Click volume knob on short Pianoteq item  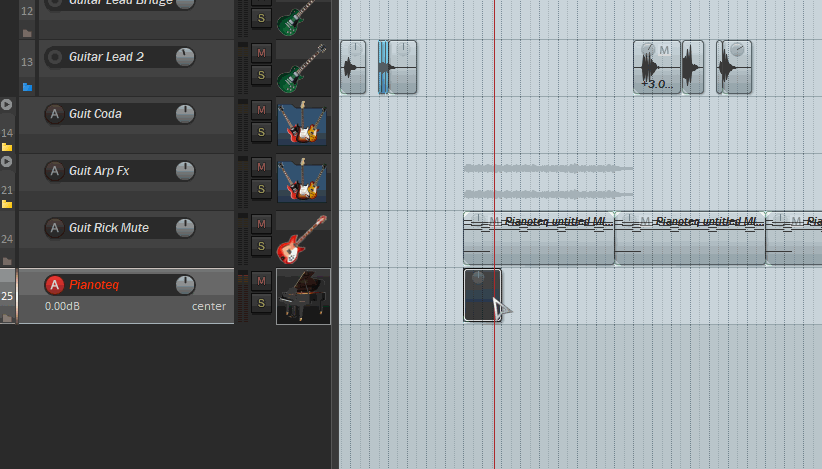pyautogui.click(x=478, y=278)
